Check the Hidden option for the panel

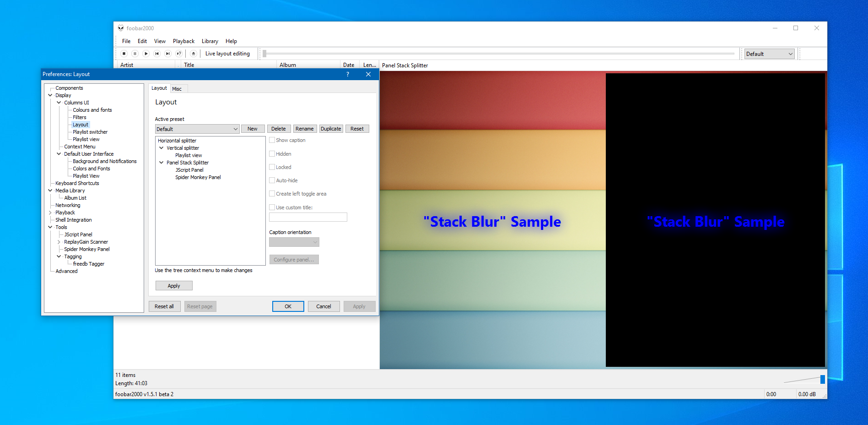(272, 153)
